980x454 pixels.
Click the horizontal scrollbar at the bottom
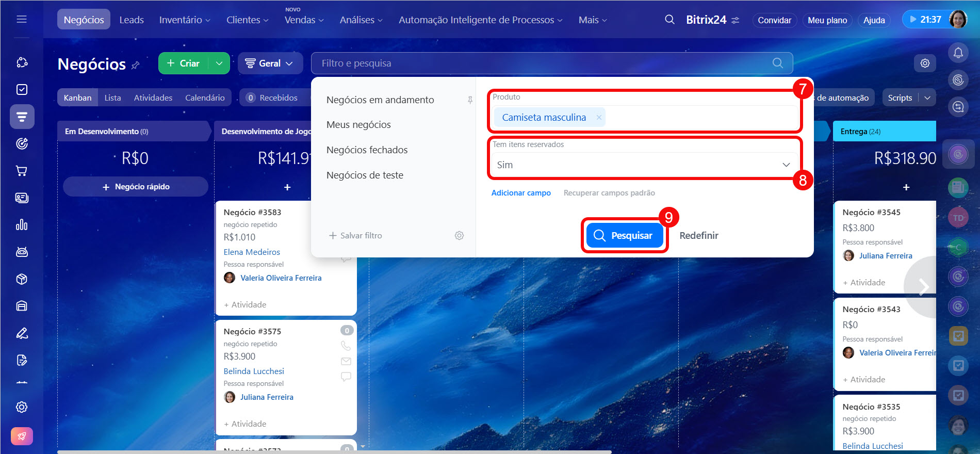pos(334,452)
